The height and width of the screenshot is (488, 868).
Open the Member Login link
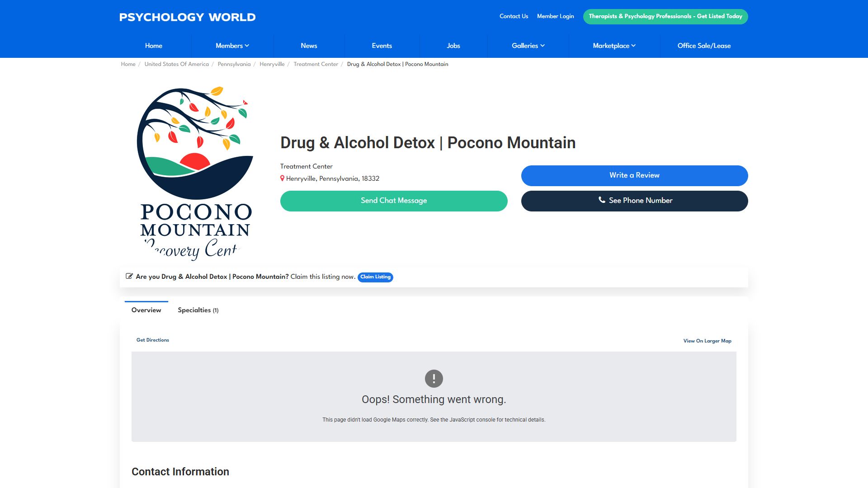pos(555,16)
